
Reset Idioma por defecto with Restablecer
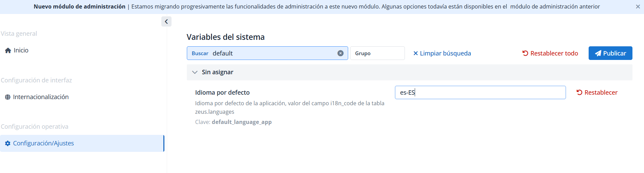click(x=597, y=92)
